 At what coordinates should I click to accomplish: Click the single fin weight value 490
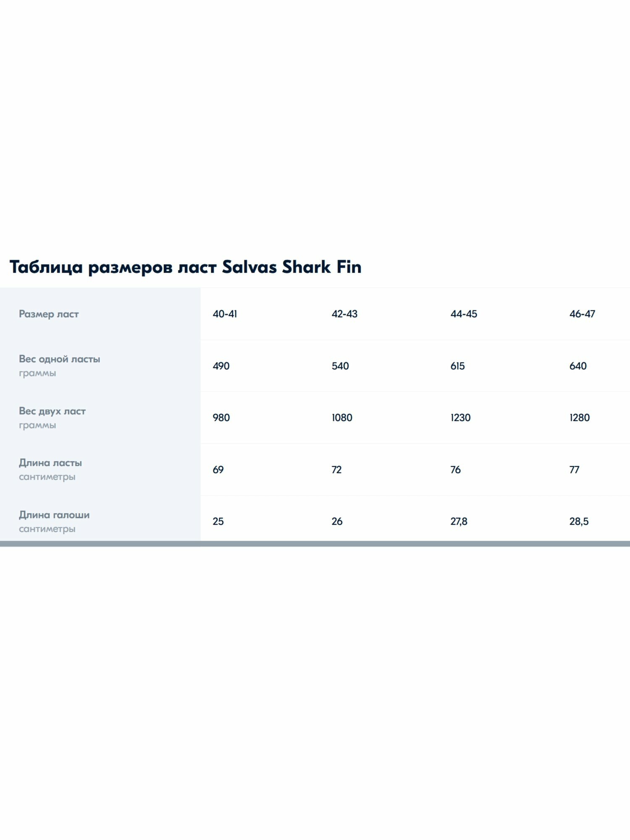click(x=221, y=366)
